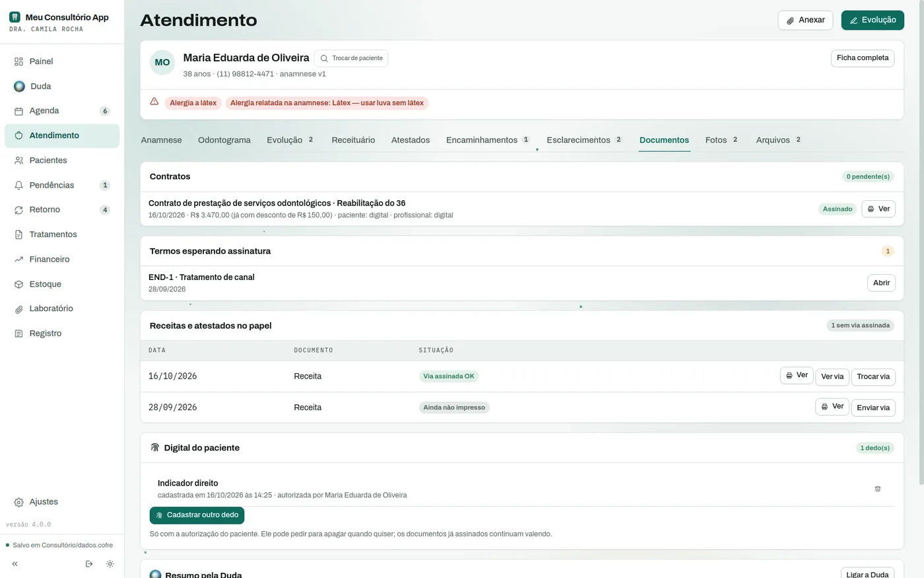
Task: Open the Duda assistant in the sidebar
Action: click(x=62, y=87)
